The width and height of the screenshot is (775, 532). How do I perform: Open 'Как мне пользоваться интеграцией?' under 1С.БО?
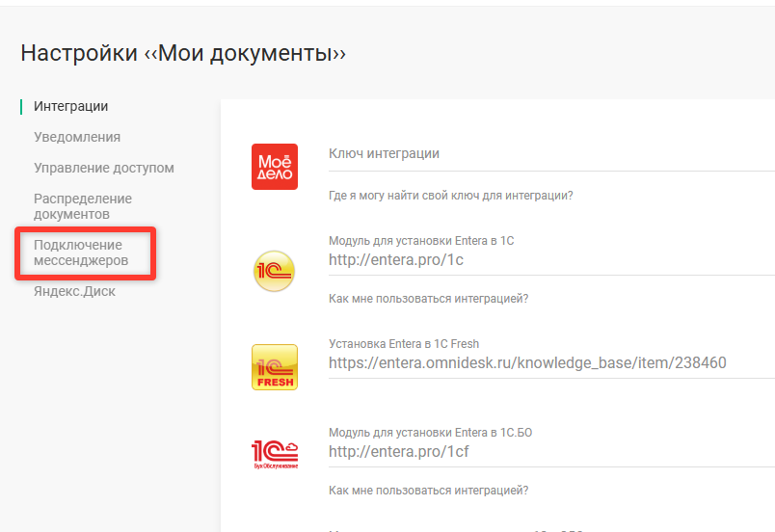tap(429, 491)
